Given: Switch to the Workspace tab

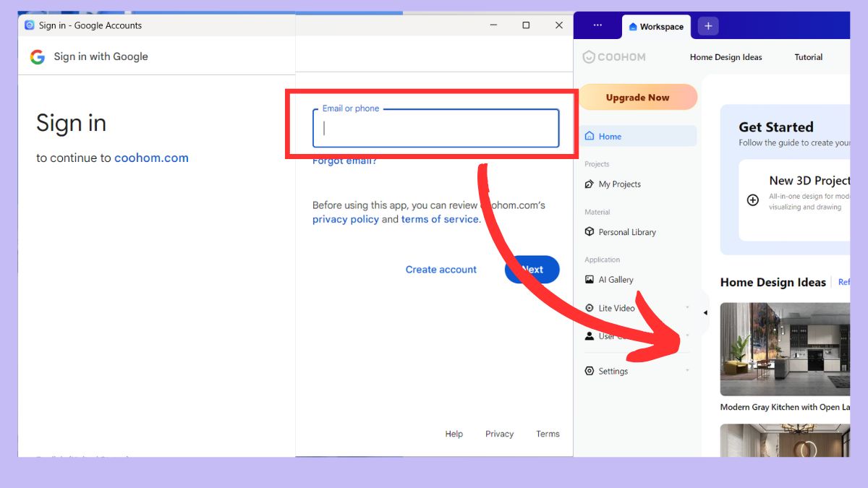Looking at the screenshot, I should (x=656, y=27).
